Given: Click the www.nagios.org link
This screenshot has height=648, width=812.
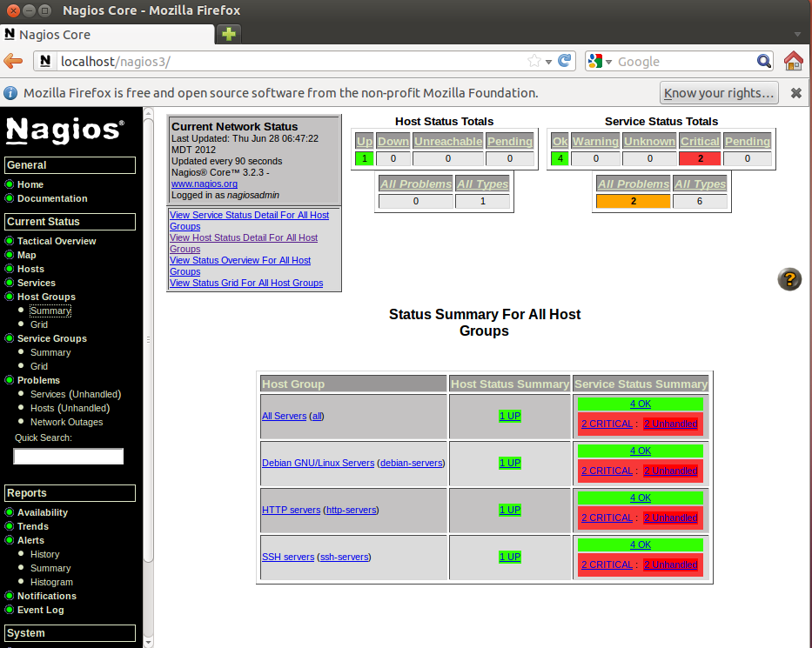Looking at the screenshot, I should tap(204, 184).
